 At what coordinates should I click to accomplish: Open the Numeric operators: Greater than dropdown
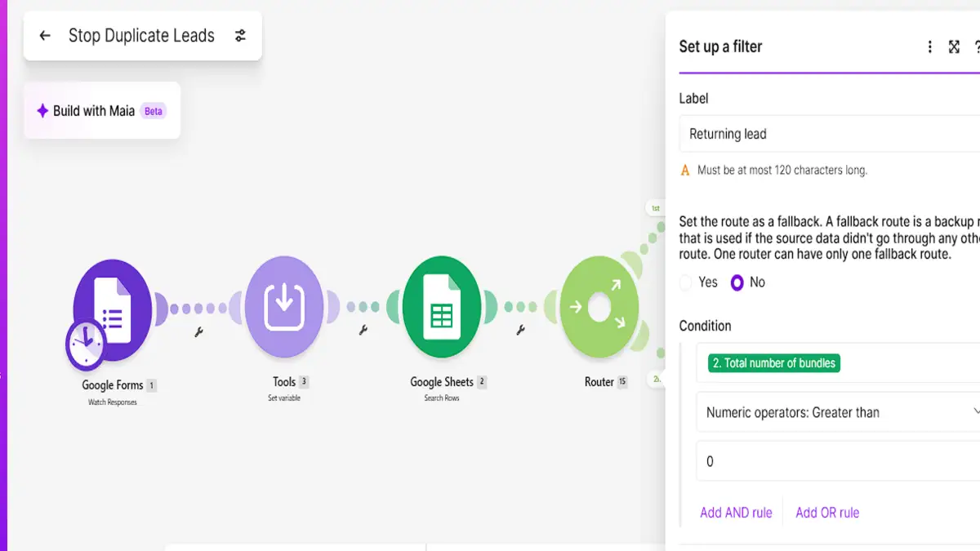[838, 412]
